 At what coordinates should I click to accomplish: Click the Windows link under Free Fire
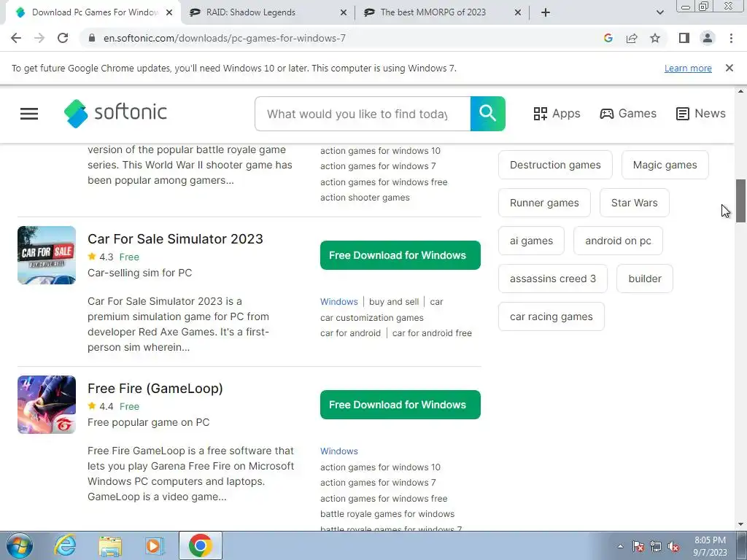coord(338,451)
